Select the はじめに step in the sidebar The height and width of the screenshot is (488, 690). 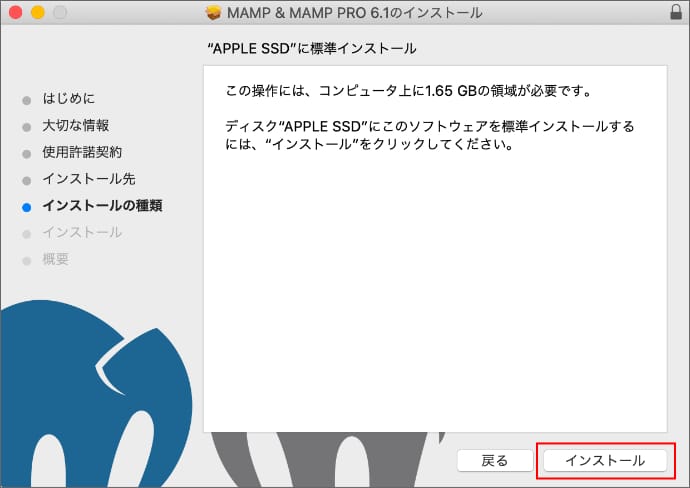(x=69, y=99)
